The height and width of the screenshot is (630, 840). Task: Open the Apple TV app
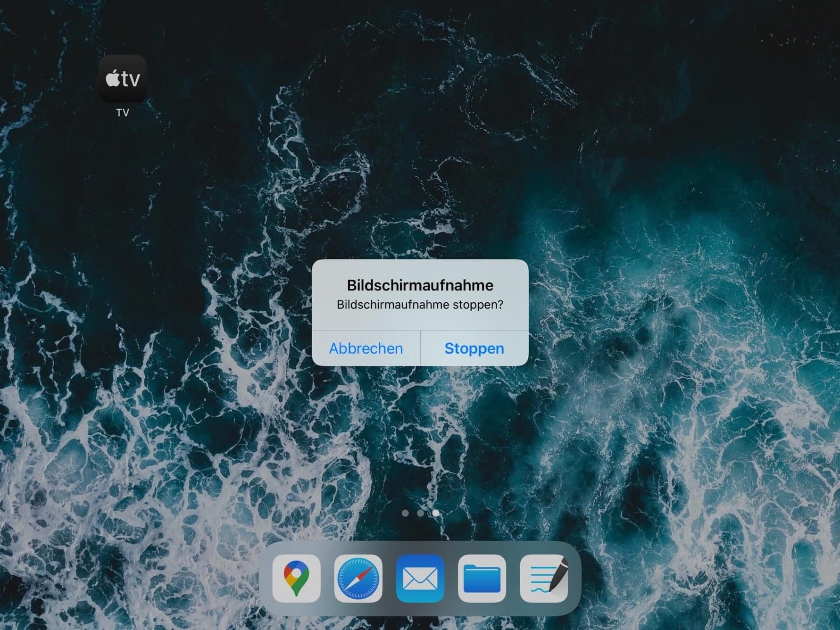pos(123,79)
